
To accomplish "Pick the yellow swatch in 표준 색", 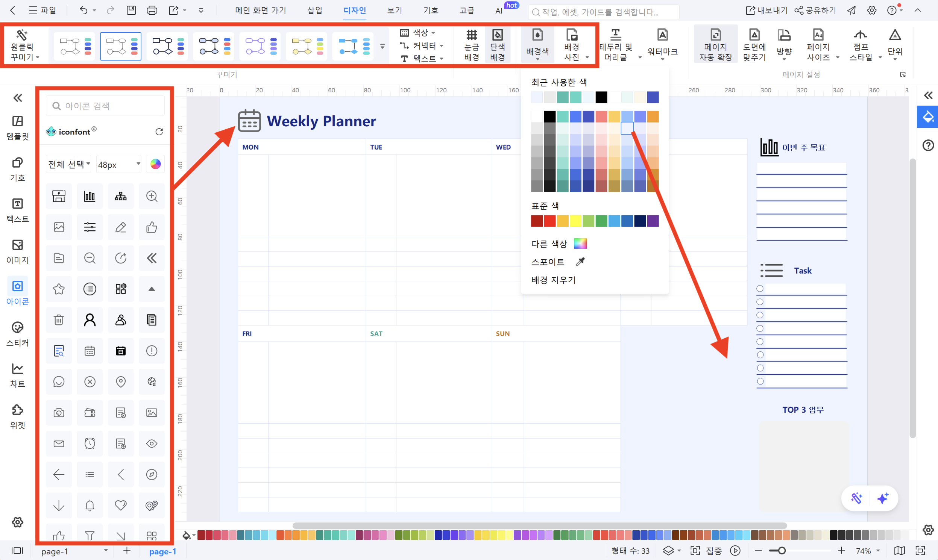I will [x=575, y=221].
